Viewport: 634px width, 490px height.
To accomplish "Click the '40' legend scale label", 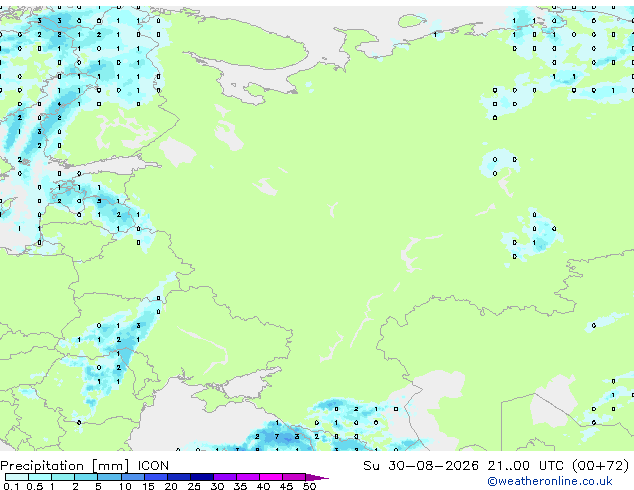I will (263, 486).
